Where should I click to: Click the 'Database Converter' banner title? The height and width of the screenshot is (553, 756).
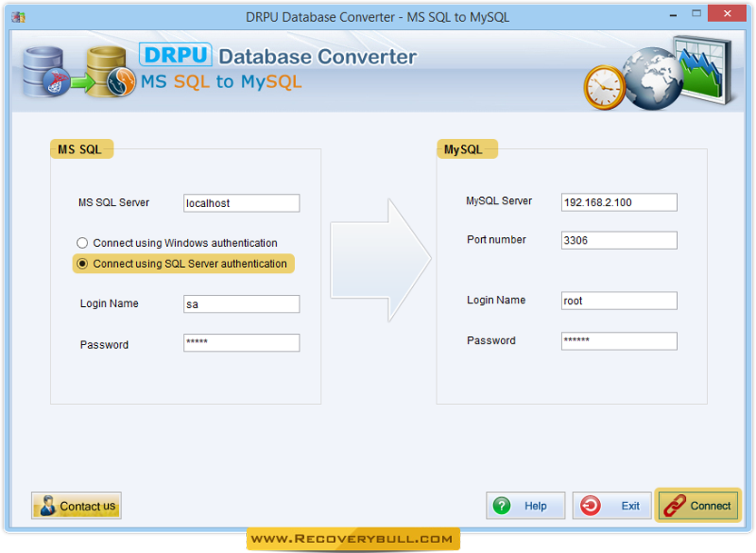[318, 56]
